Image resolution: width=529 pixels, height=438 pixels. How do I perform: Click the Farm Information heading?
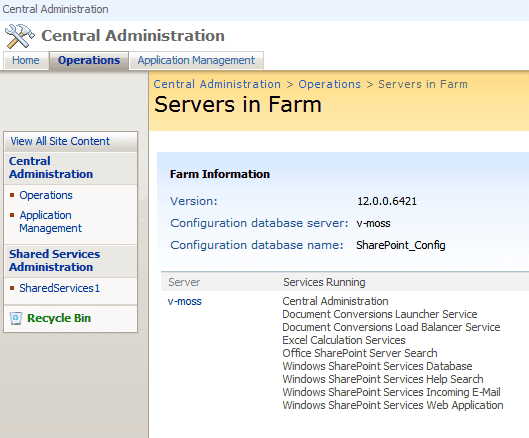[x=220, y=174]
